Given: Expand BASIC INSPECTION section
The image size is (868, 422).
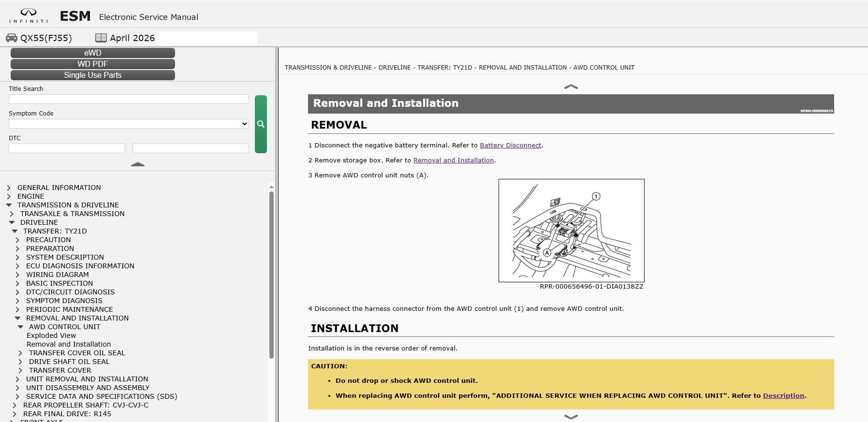Looking at the screenshot, I should coord(17,283).
